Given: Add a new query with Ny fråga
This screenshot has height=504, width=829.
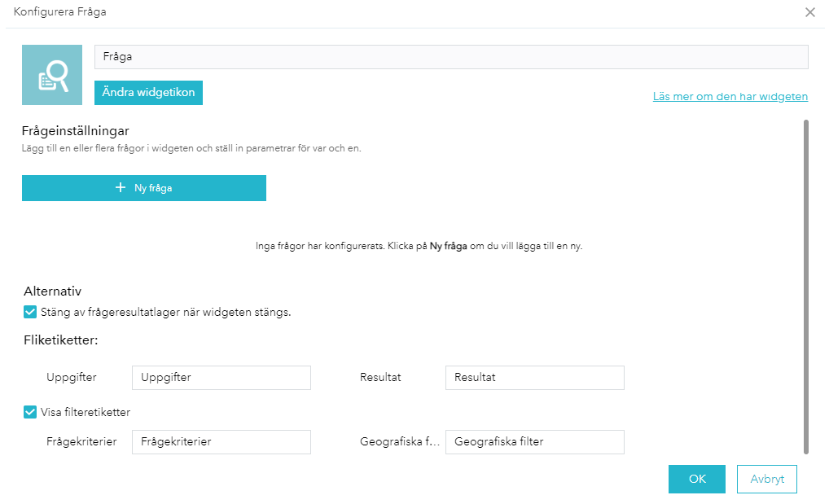Looking at the screenshot, I should tap(144, 187).
